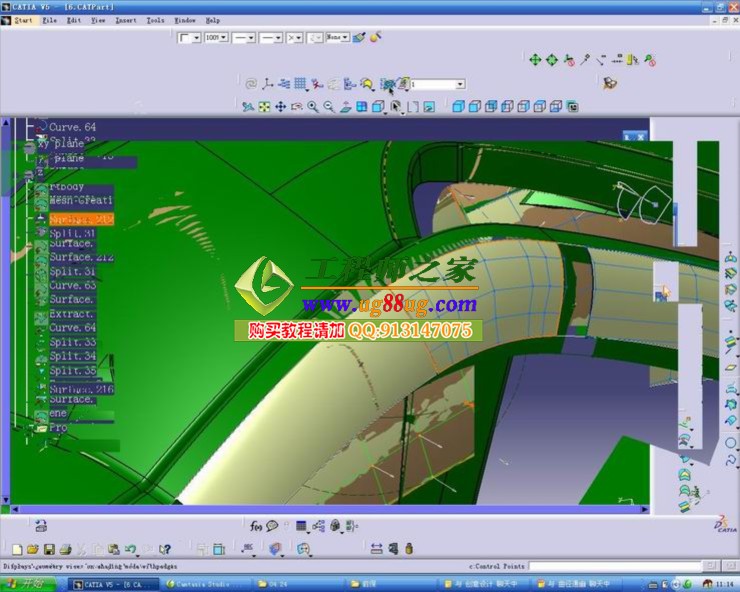Click the Design Table icon

coord(301,526)
